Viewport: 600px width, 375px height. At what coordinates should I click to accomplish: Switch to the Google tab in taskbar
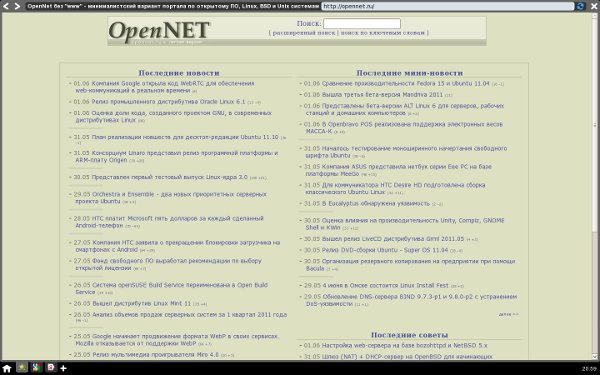36,368
